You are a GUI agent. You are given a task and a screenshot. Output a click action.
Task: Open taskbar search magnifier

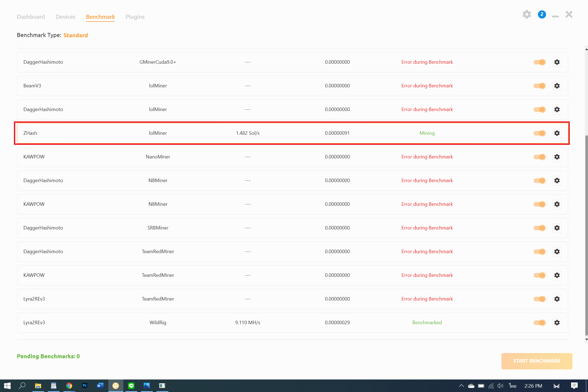tap(22, 386)
